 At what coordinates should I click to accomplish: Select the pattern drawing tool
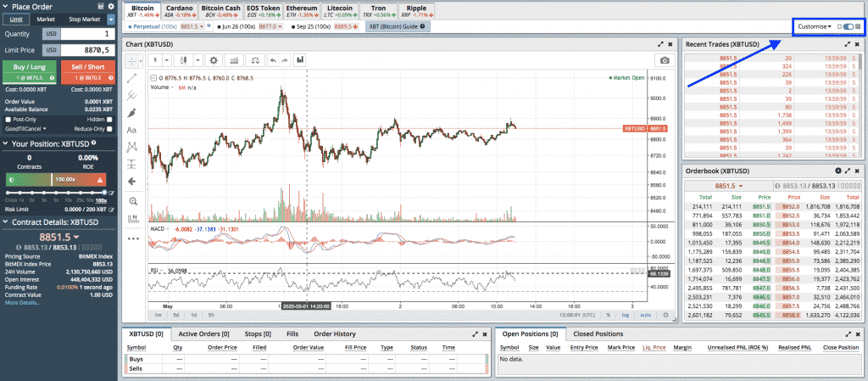point(131,147)
